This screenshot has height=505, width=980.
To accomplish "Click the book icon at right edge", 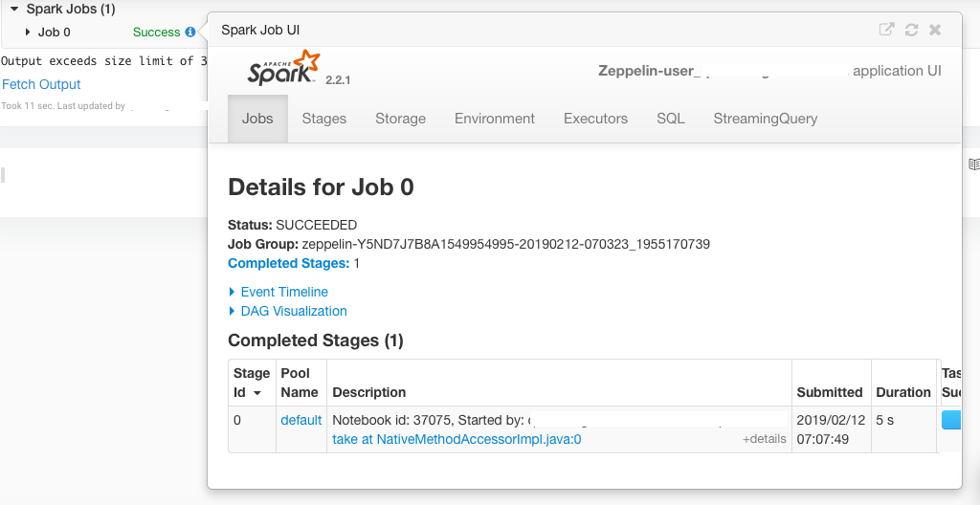I will coord(973,164).
